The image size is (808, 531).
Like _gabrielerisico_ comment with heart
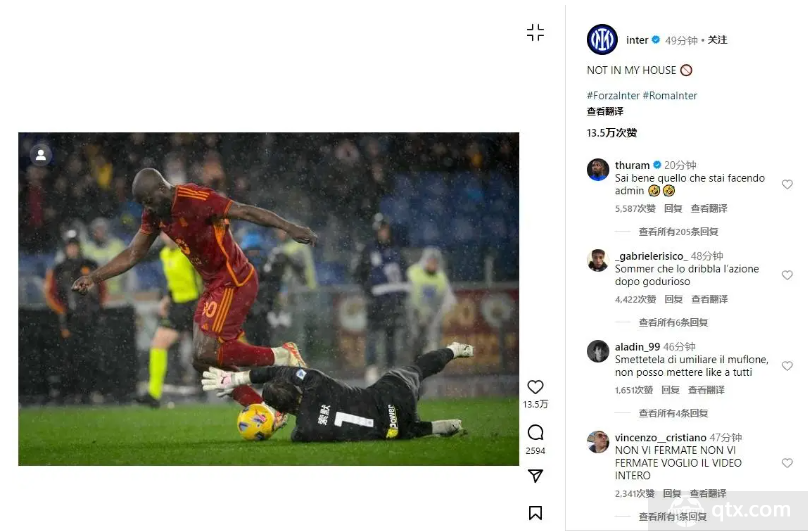[787, 275]
